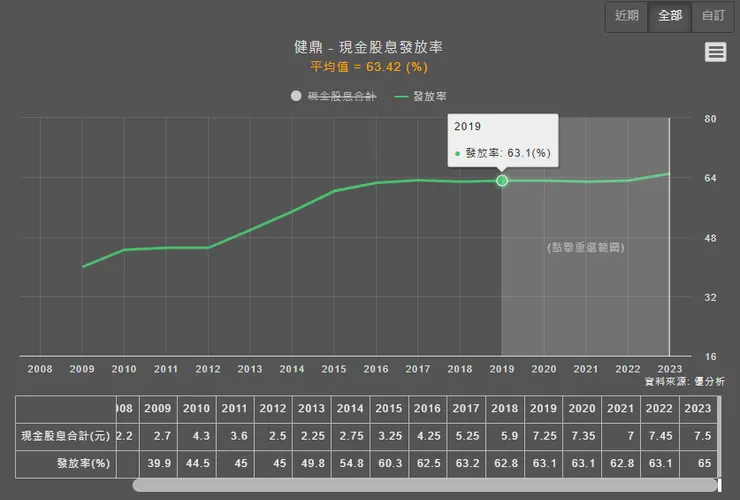Click payout ratio cell 39.9
The height and width of the screenshot is (500, 740).
158,464
